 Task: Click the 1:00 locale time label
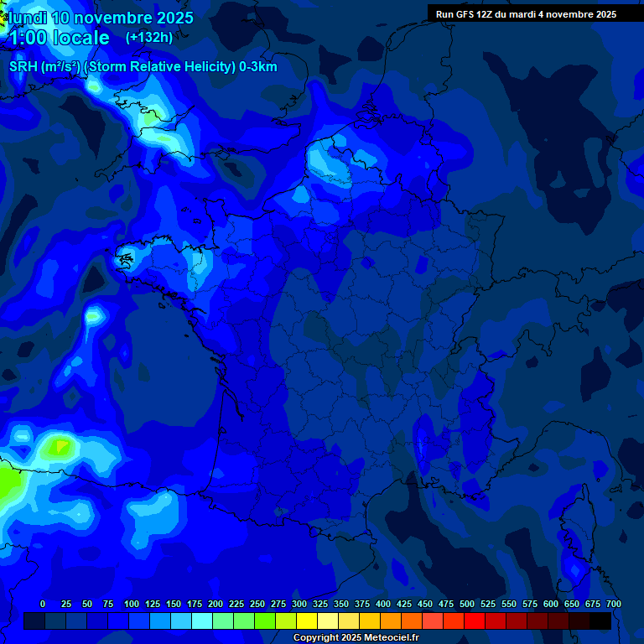[x=60, y=39]
